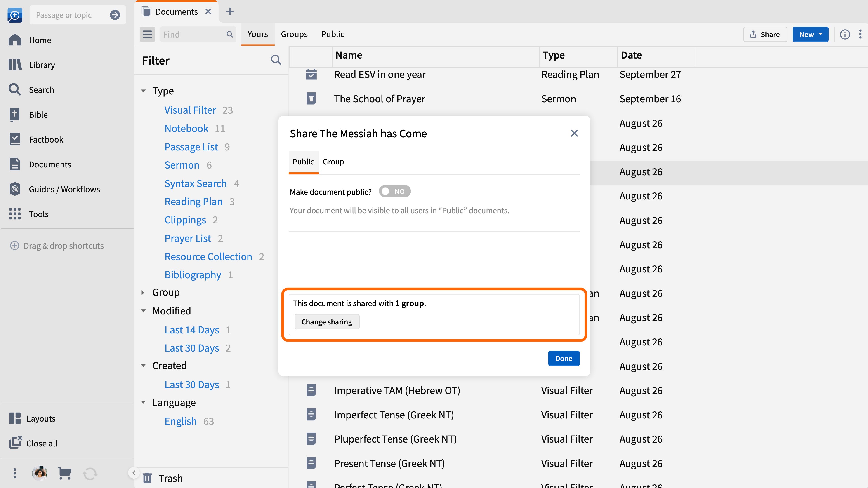
Task: Filter by Passage List type
Action: click(x=191, y=147)
